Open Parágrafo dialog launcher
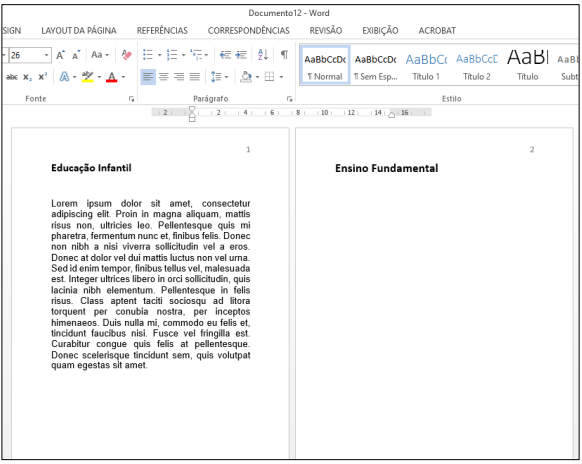Viewport: 582px width, 464px height. coord(290,99)
